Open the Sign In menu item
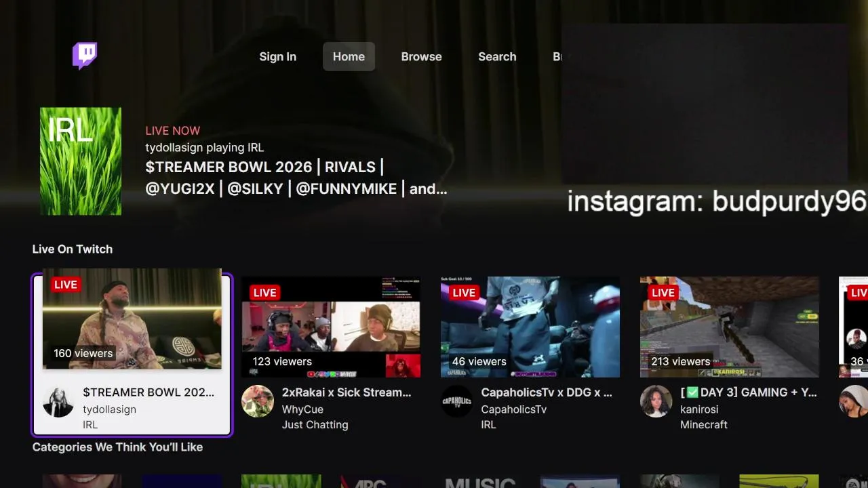The height and width of the screenshot is (488, 868). [x=277, y=57]
